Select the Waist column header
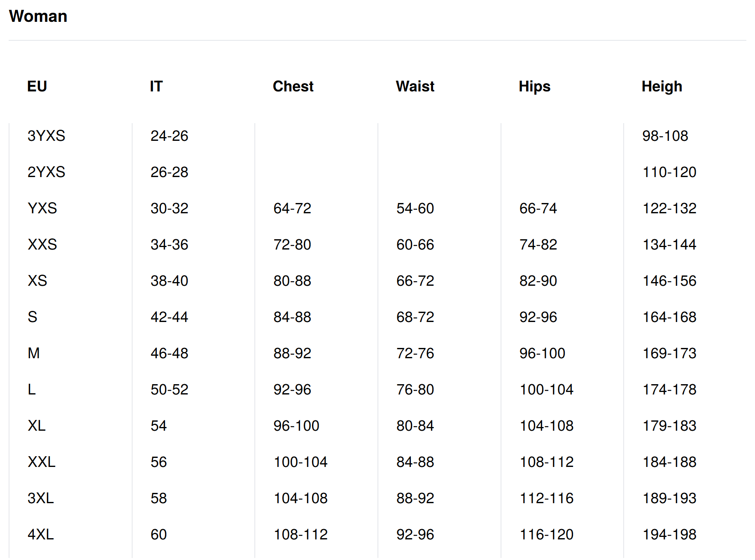This screenshot has width=755, height=560. 415,86
